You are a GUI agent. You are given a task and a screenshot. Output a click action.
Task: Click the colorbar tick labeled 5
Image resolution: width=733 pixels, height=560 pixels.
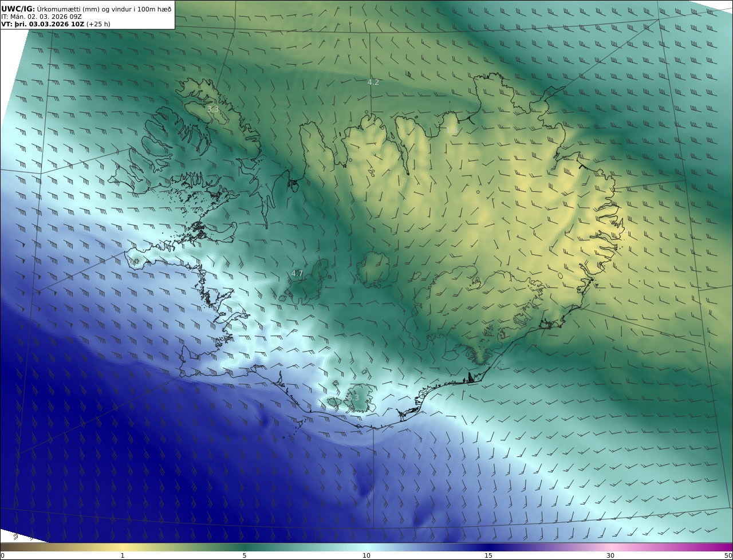(x=245, y=555)
